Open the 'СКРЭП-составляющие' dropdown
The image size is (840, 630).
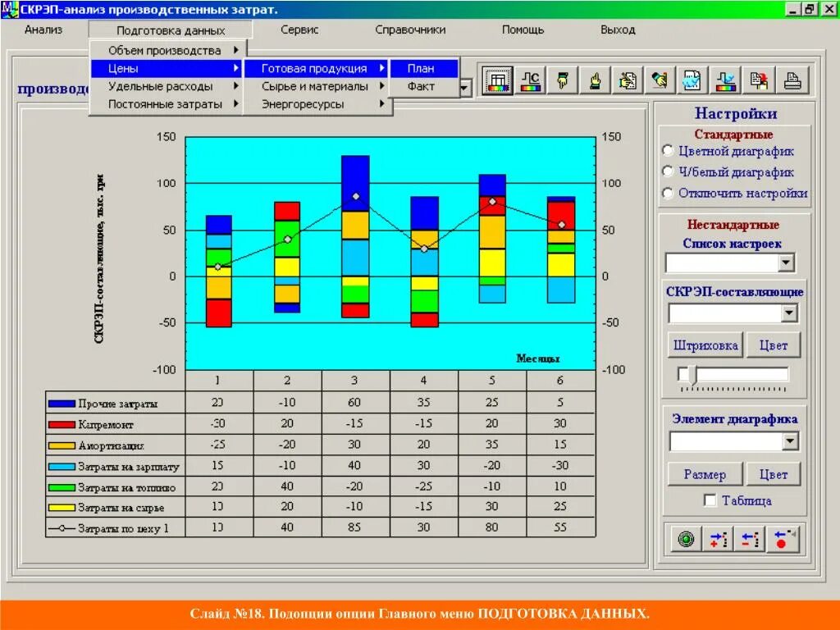789,313
